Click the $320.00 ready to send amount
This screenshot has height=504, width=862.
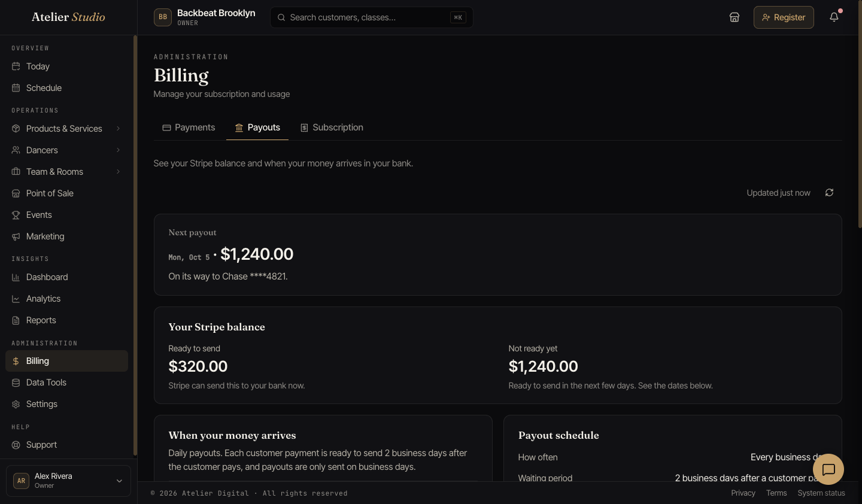coord(198,366)
